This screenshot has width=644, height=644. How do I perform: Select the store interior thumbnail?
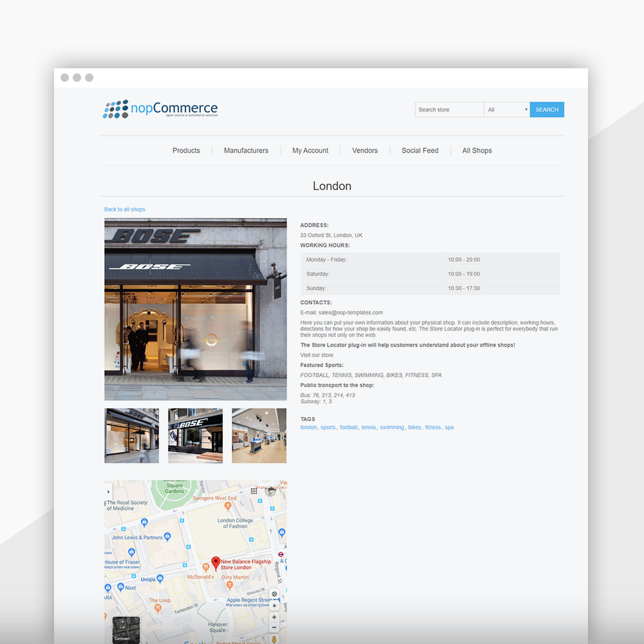(x=259, y=435)
